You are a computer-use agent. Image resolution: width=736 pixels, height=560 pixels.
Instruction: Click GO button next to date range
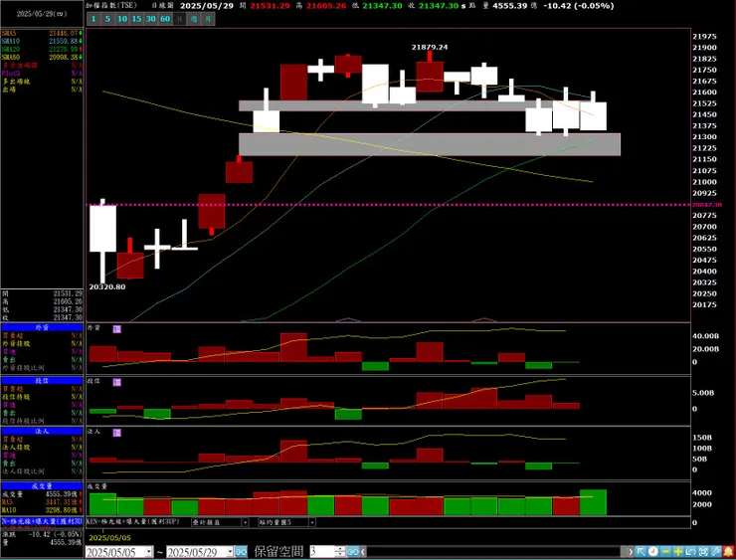[x=241, y=552]
